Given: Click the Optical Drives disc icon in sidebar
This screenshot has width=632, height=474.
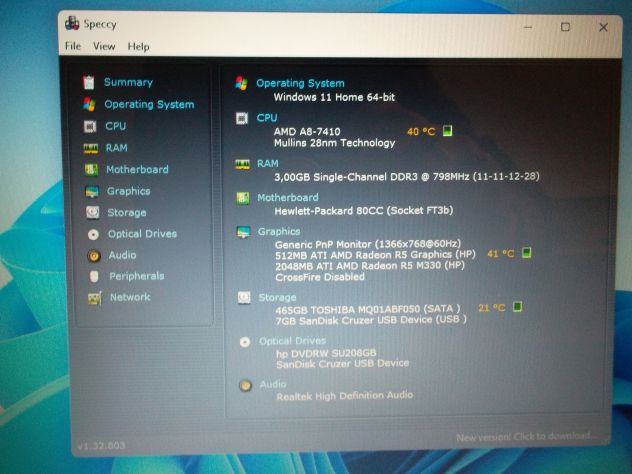Looking at the screenshot, I should click(x=93, y=234).
